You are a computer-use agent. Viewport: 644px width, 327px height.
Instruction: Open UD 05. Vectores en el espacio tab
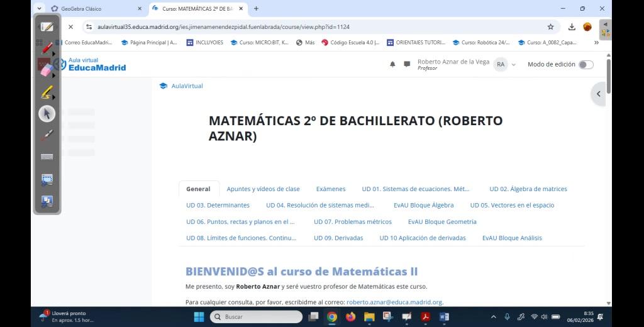512,205
